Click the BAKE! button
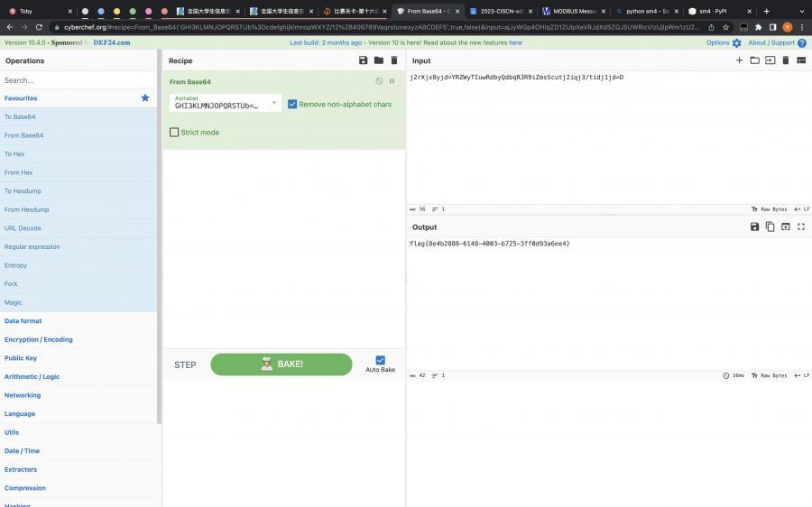Image resolution: width=812 pixels, height=507 pixels. (x=281, y=364)
